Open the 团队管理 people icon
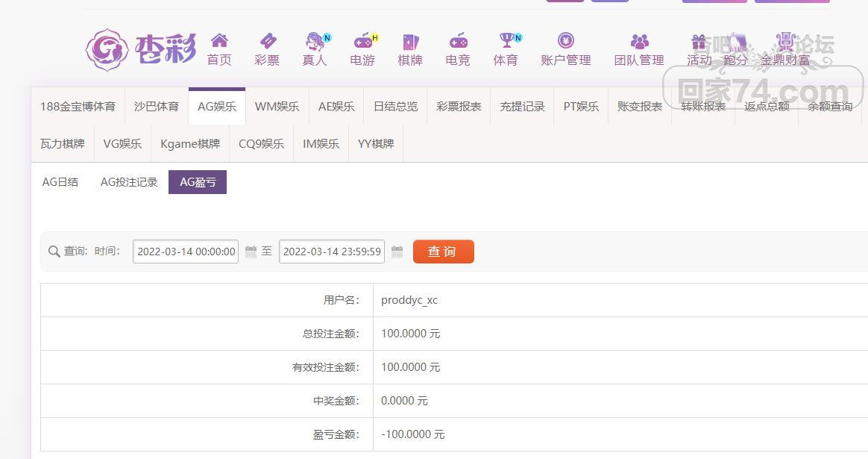The width and height of the screenshot is (868, 459). coord(639,41)
